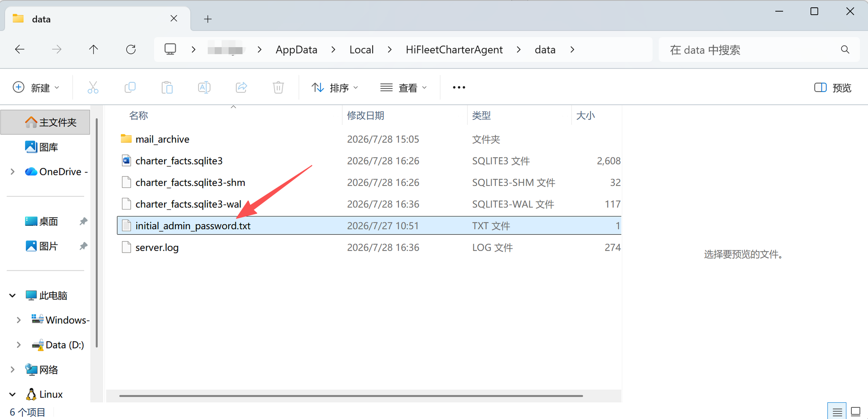Select Windows drive in sidebar
The image size is (868, 419).
(60, 320)
